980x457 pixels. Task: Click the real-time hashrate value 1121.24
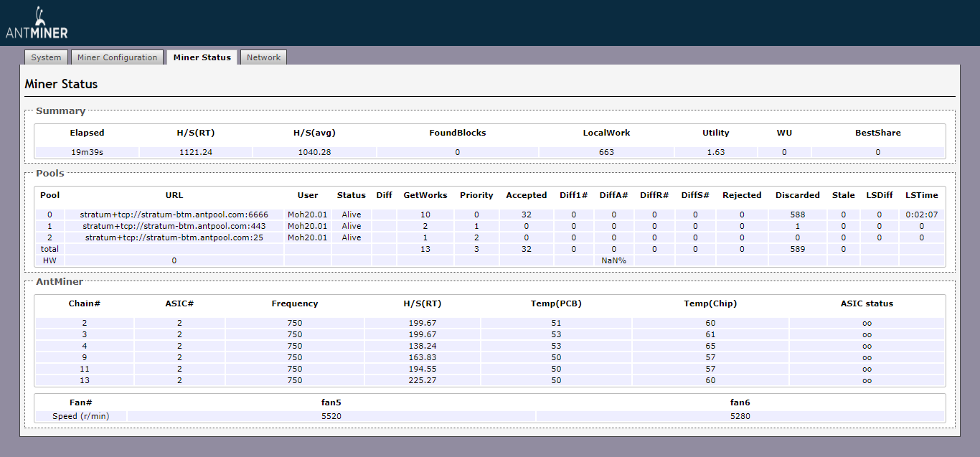196,152
